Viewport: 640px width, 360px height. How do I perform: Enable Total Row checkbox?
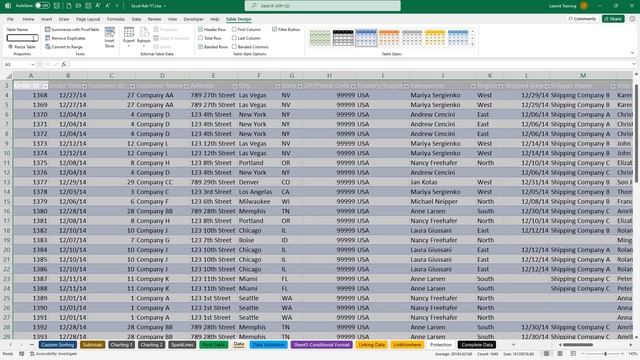coord(200,38)
